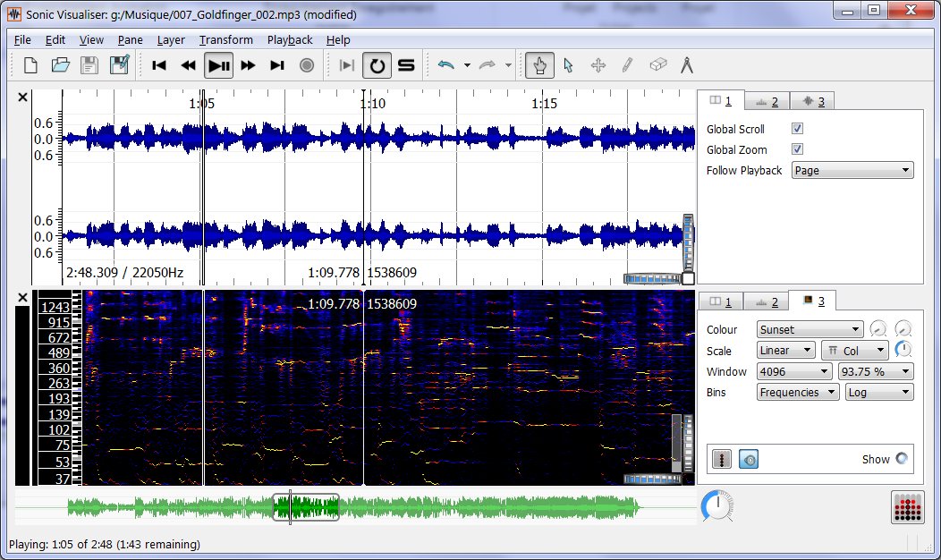Open the Transform menu
Screen dimensions: 941x560
(226, 39)
